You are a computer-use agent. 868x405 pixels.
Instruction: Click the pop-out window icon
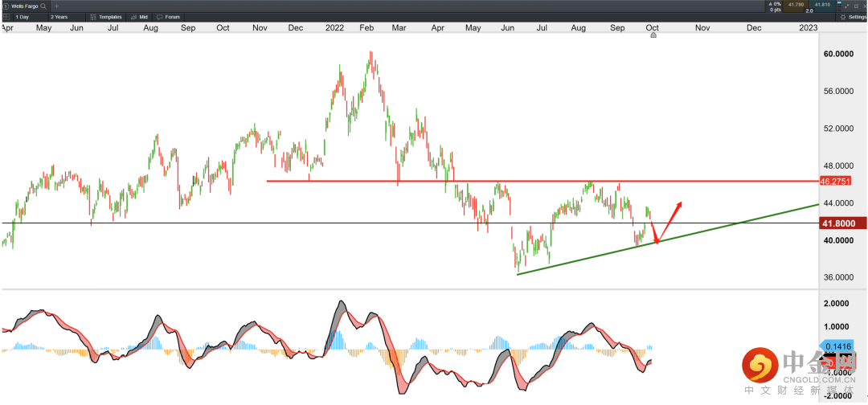click(x=856, y=6)
